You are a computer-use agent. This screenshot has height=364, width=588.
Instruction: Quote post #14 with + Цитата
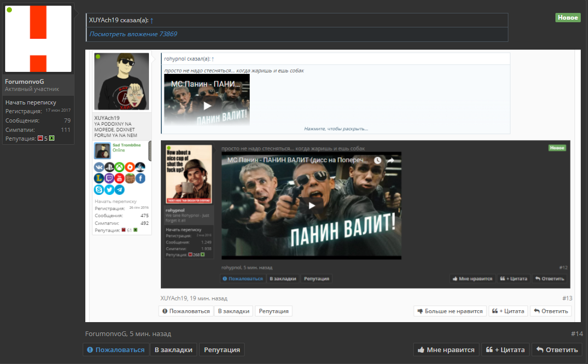tap(505, 350)
